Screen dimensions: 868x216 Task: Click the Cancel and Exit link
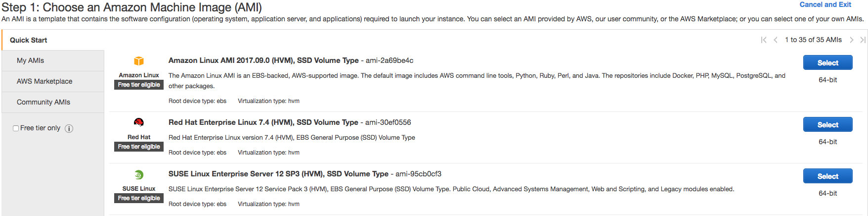(825, 4)
